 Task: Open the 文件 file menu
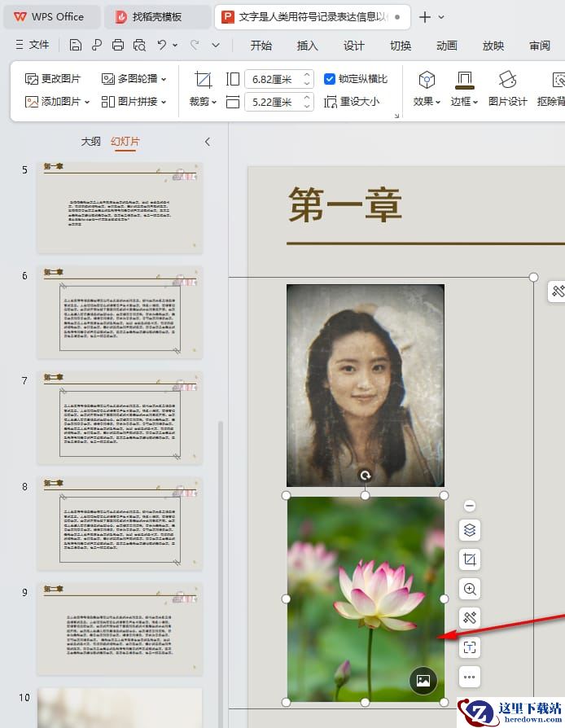pos(33,45)
